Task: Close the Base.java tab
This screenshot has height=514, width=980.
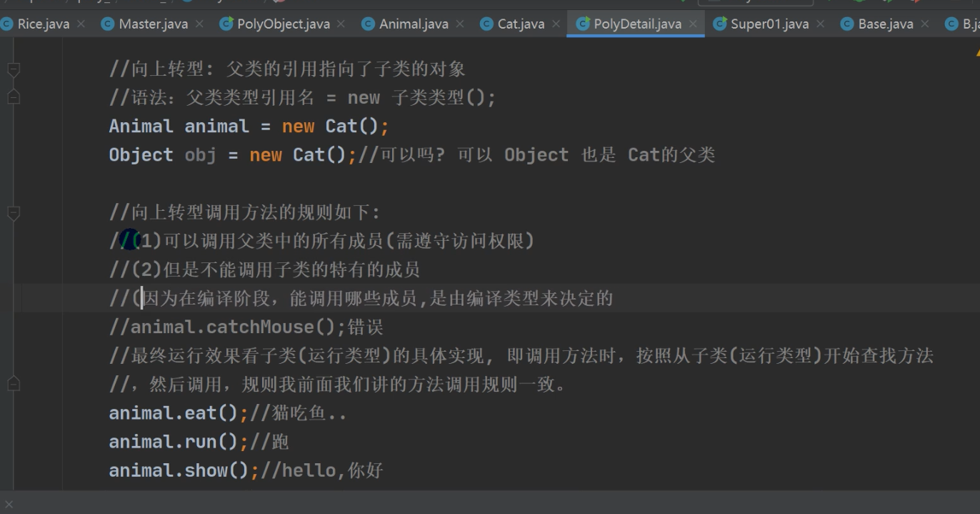Action: [x=925, y=24]
